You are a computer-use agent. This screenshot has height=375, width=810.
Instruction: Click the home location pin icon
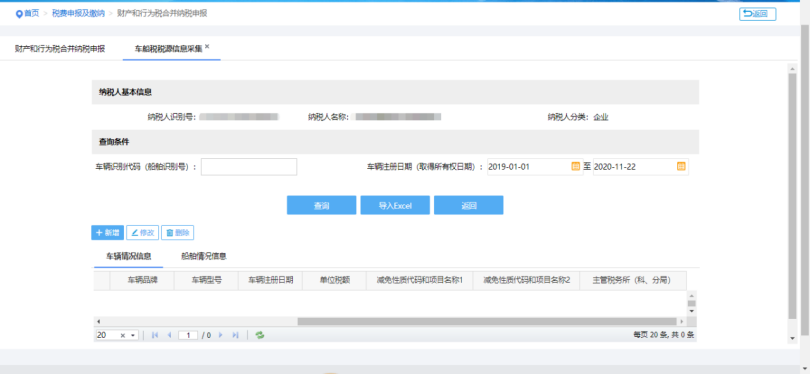tap(19, 14)
